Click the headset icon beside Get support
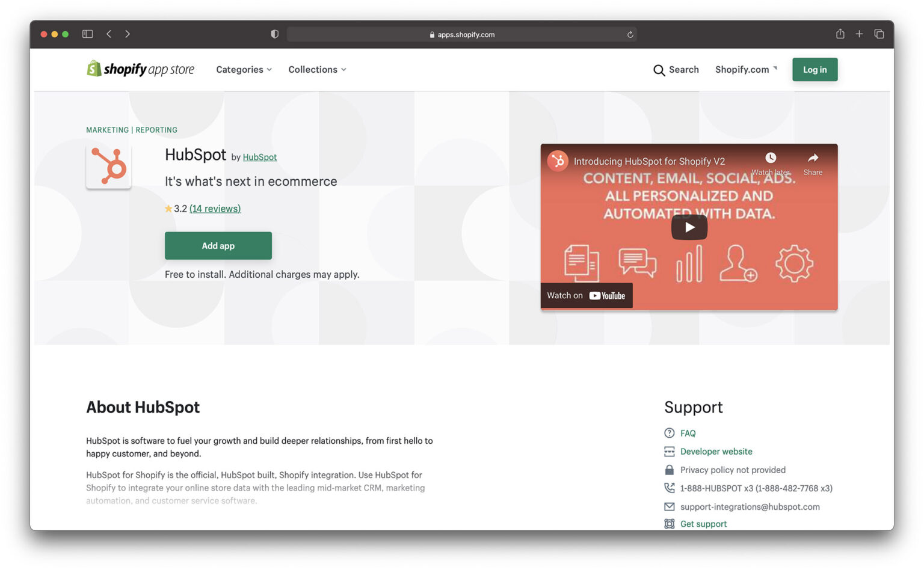This screenshot has height=570, width=924. coord(670,524)
